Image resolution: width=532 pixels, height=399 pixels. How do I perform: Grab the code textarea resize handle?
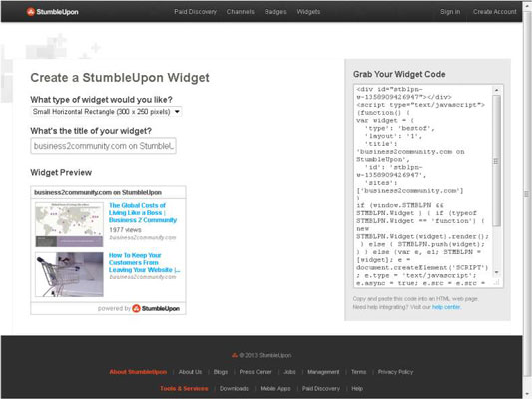[496, 282]
